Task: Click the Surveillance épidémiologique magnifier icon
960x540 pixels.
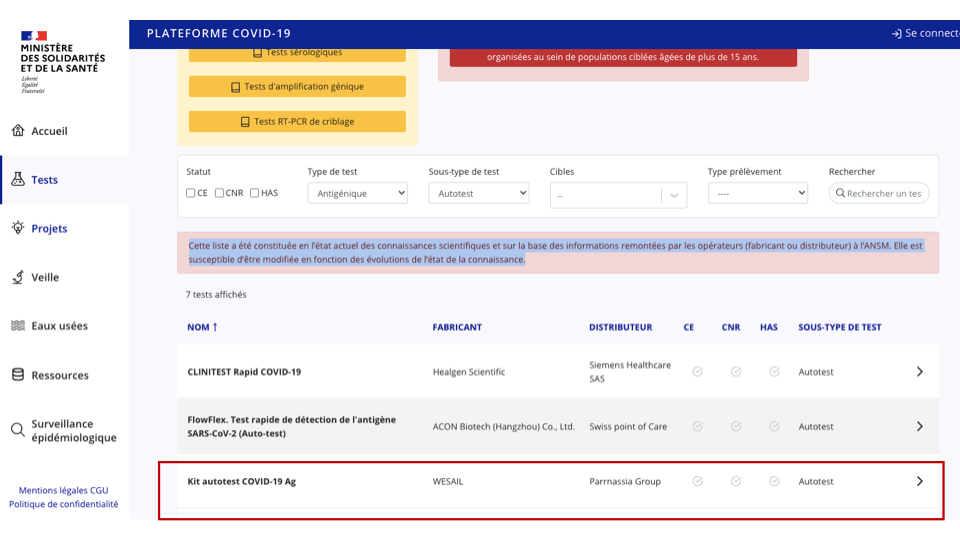Action: (18, 430)
